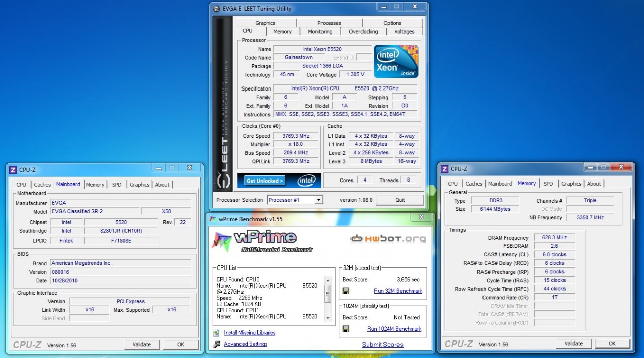Click the Level 3 cache value 8 MBytes
This screenshot has width=644, height=358.
(x=371, y=161)
